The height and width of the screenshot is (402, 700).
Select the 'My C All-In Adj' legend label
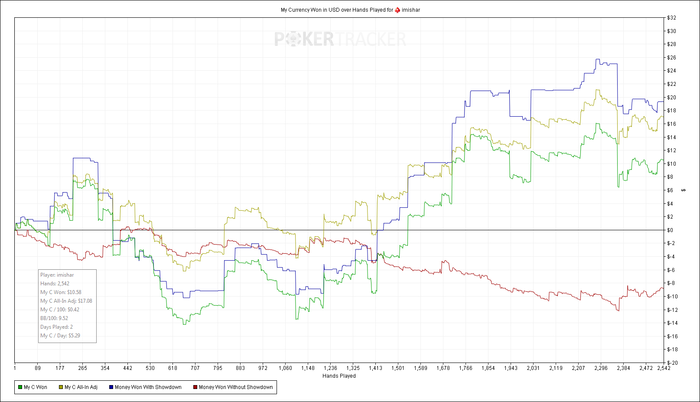pyautogui.click(x=81, y=387)
